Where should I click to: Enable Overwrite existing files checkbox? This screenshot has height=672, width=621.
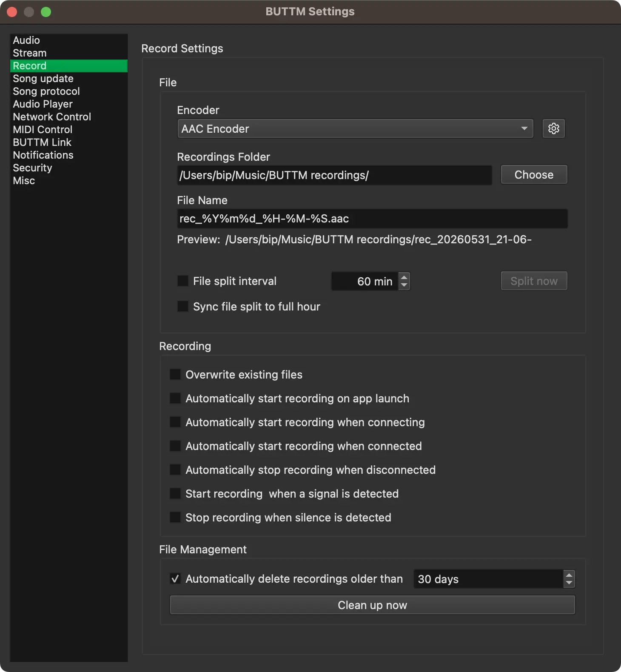175,374
